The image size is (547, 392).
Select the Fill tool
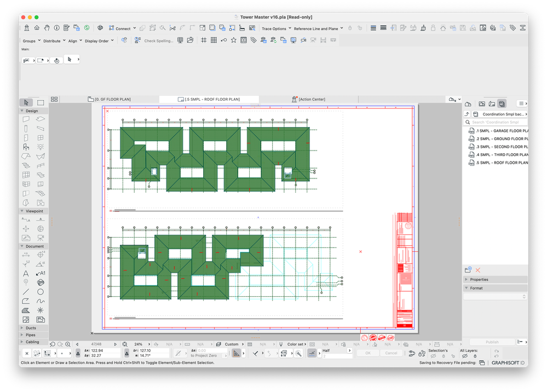coord(26,310)
